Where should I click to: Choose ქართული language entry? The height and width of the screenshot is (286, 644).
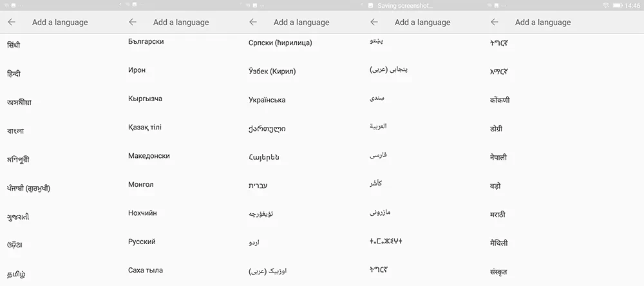tap(267, 128)
